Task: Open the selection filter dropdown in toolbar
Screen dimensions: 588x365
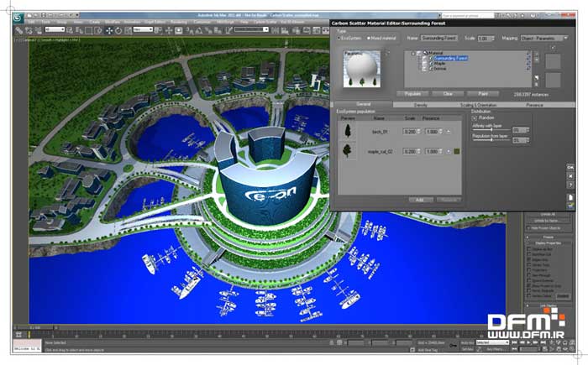Action: click(x=55, y=29)
